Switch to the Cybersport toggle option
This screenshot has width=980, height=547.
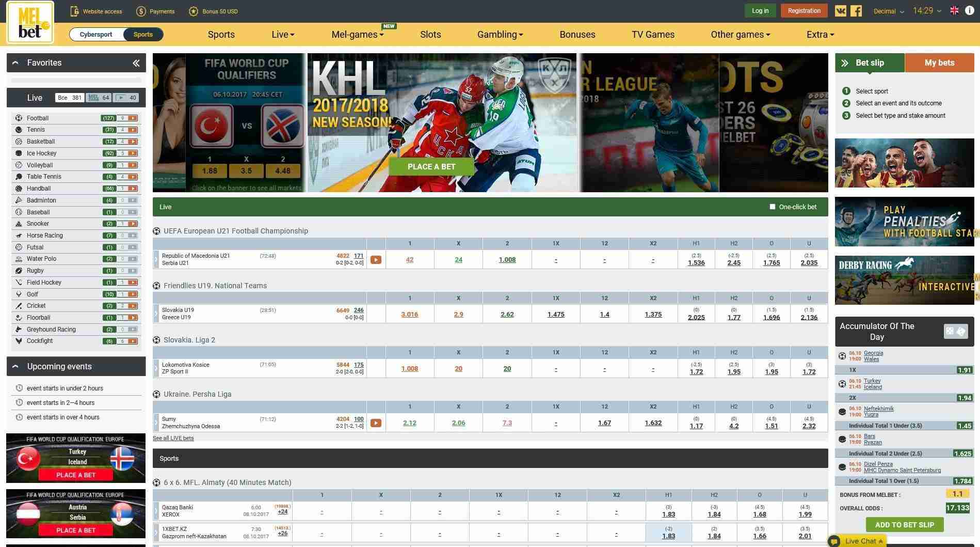[96, 35]
